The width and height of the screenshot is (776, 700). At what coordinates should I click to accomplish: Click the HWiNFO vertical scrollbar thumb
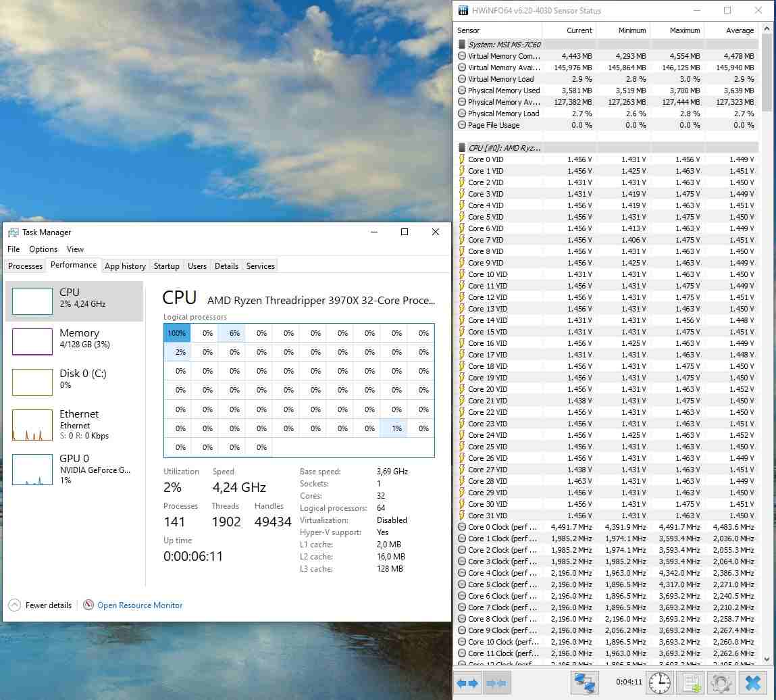click(x=767, y=73)
